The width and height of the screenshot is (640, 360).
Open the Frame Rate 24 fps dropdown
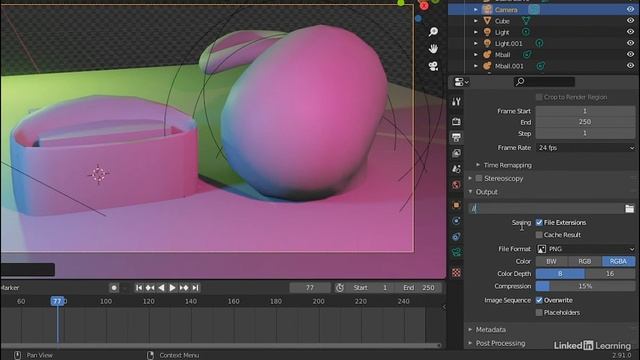pos(585,148)
